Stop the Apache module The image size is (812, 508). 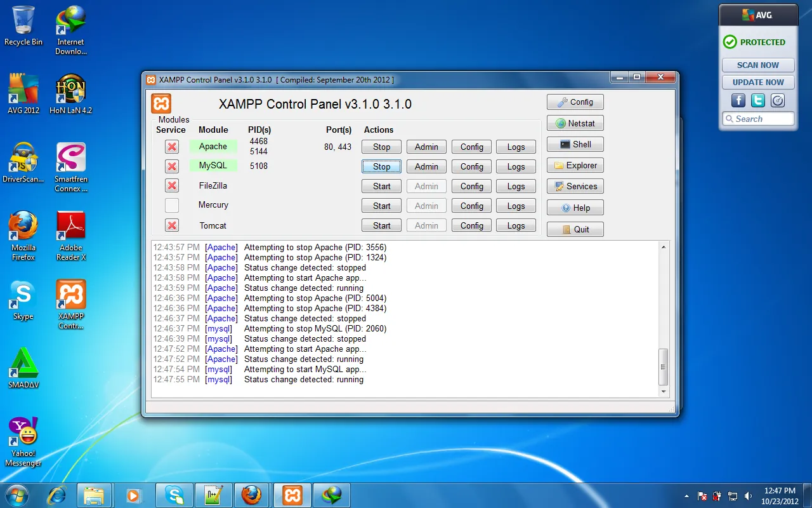(381, 147)
